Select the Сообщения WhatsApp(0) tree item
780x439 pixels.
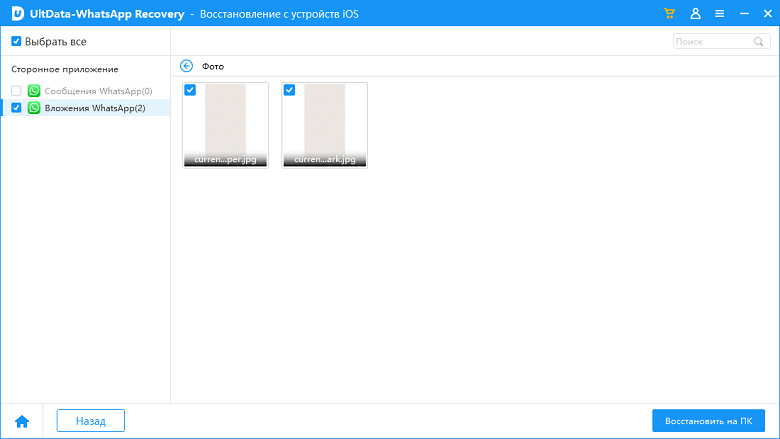click(x=98, y=91)
